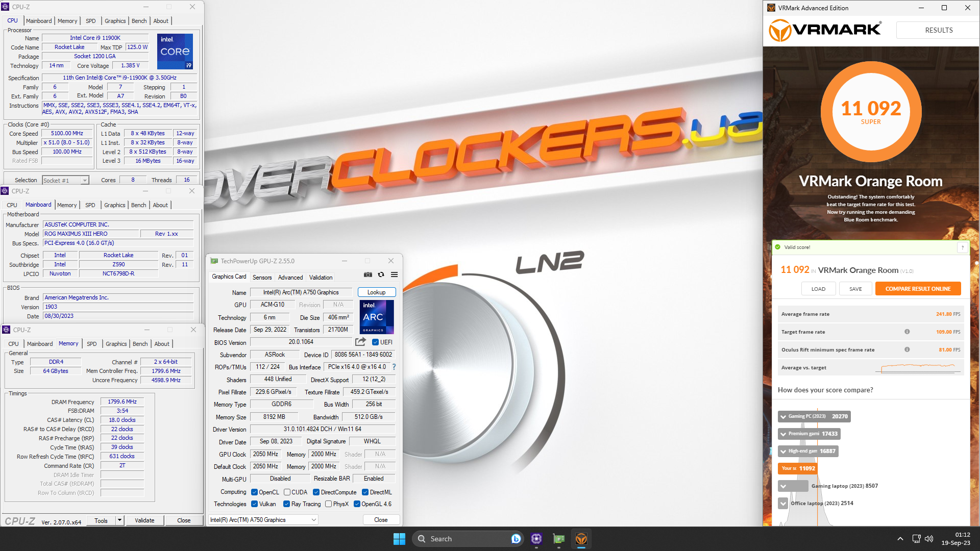Open the RESULTS tab in VRMark
This screenshot has width=980, height=551.
coord(938,30)
